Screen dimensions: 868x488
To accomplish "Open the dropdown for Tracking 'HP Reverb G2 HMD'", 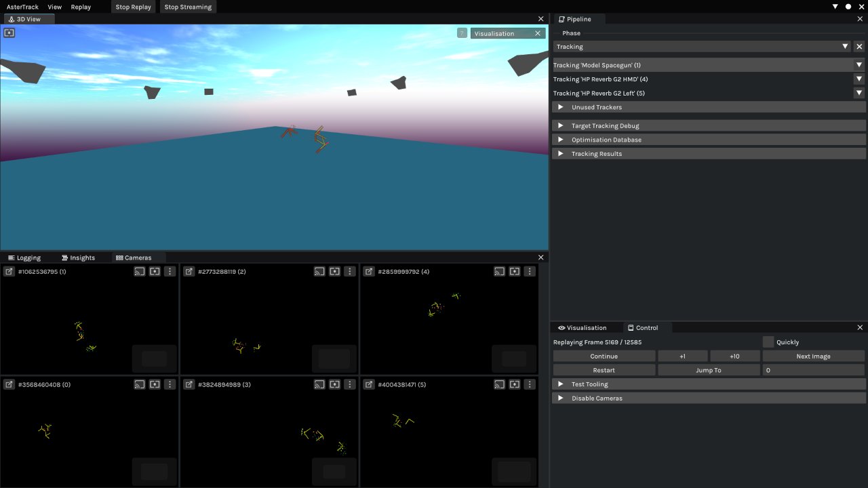I will pos(859,79).
